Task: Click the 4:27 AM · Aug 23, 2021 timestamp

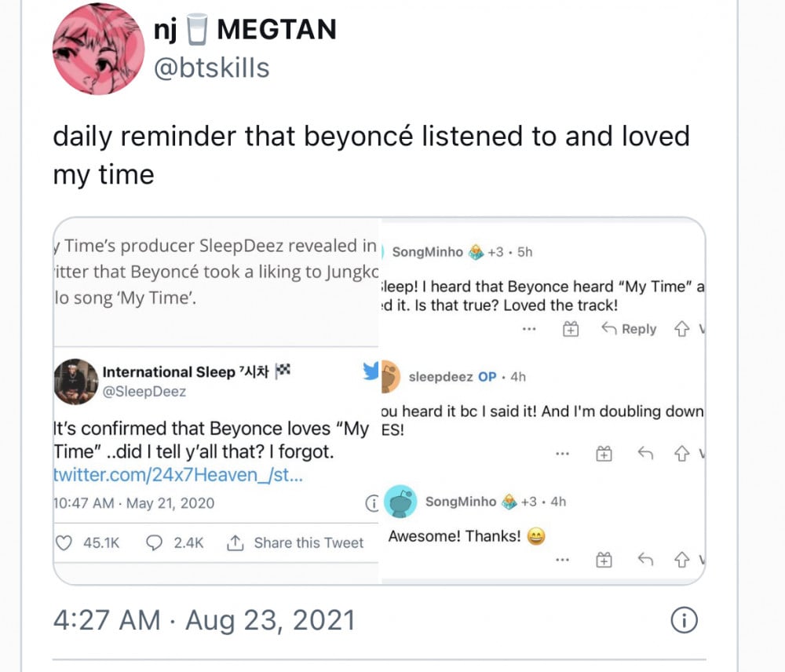Action: (204, 621)
